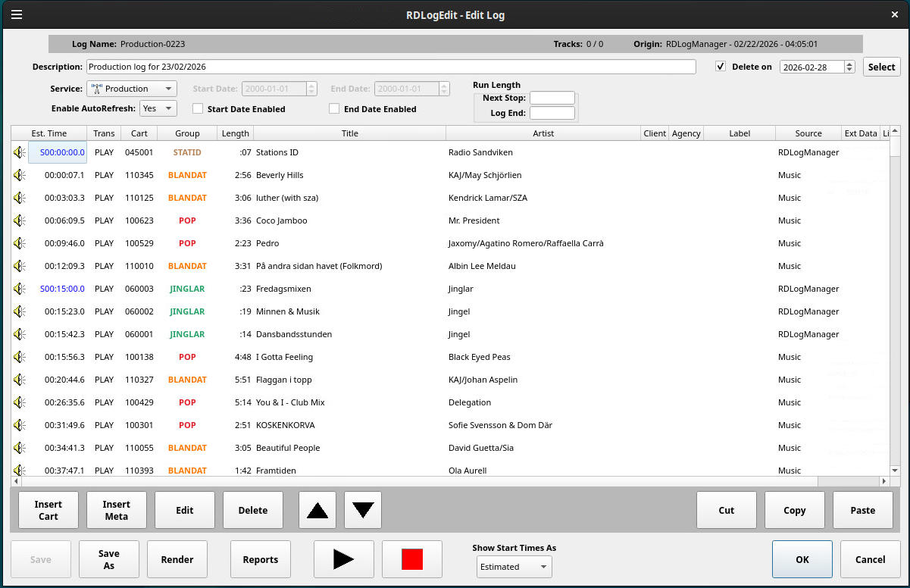Stop playback with the red stop button
This screenshot has width=910, height=588.
coord(412,559)
